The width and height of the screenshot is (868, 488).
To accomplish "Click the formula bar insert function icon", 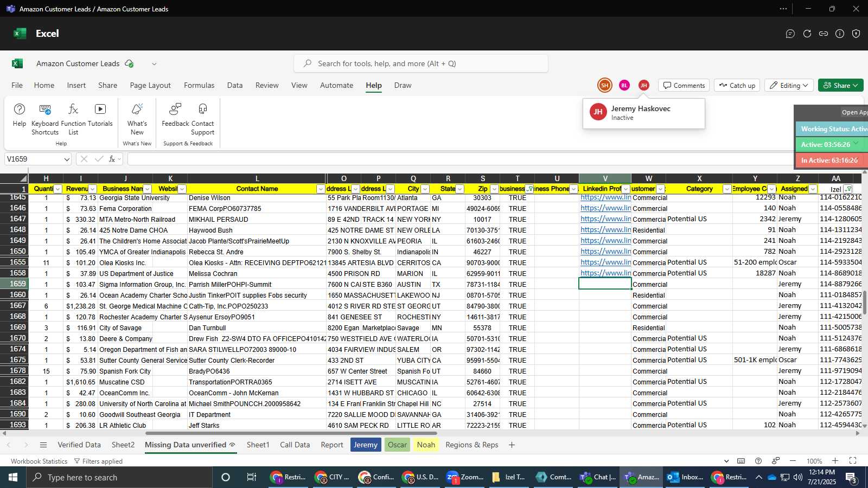I will [112, 159].
